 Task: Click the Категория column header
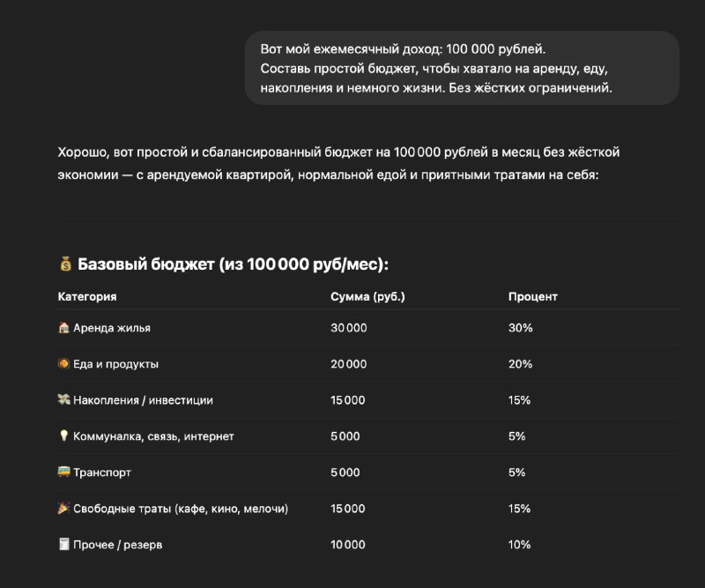click(87, 297)
